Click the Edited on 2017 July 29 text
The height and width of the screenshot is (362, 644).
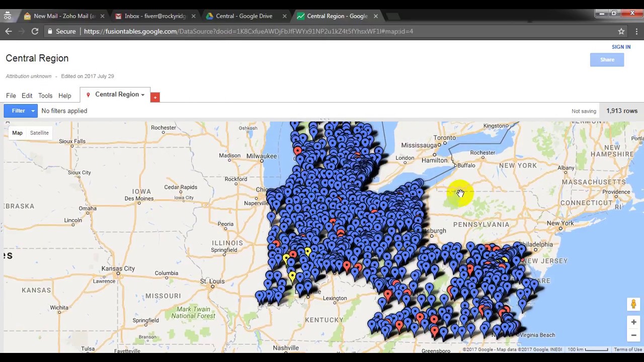coord(88,76)
